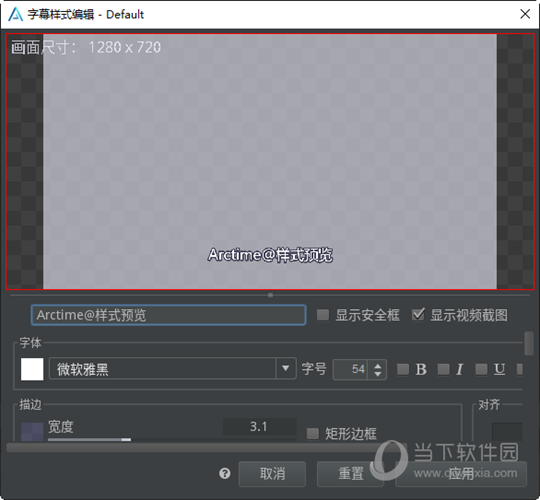Viewport: 540px width, 500px height.
Task: Toggle the Bold checkbox
Action: tap(403, 369)
